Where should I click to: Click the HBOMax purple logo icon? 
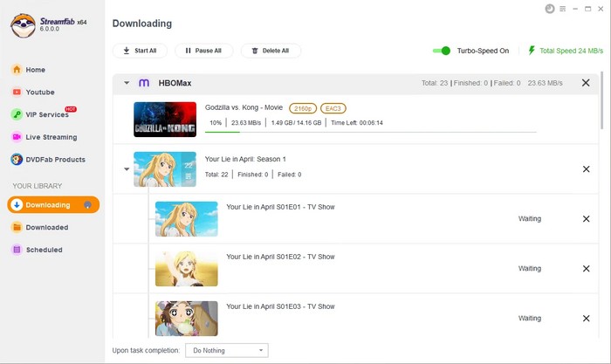tap(144, 83)
